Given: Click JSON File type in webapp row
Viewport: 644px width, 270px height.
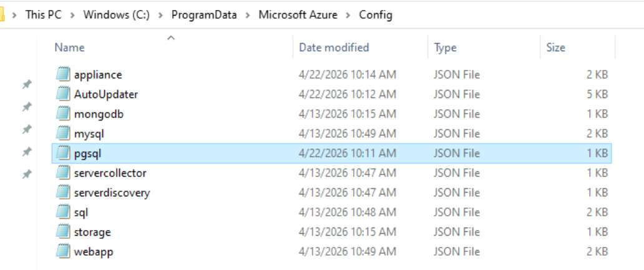Looking at the screenshot, I should tap(457, 252).
